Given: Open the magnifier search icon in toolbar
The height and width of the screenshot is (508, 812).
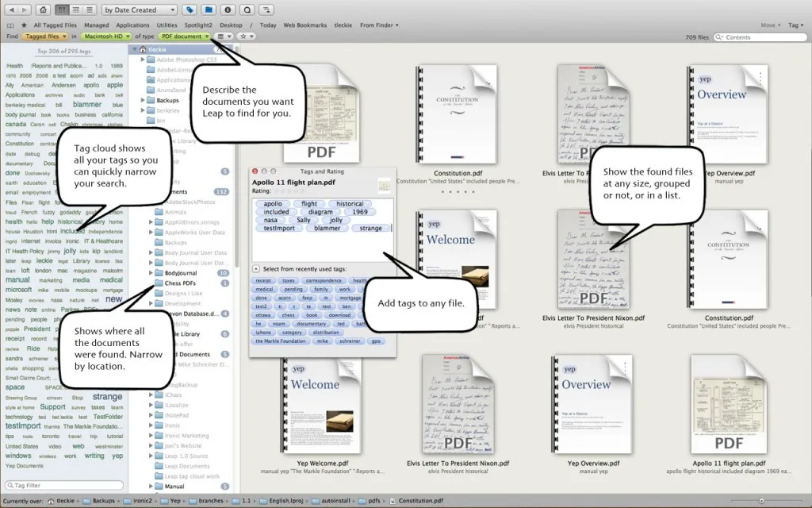Looking at the screenshot, I should point(247,10).
